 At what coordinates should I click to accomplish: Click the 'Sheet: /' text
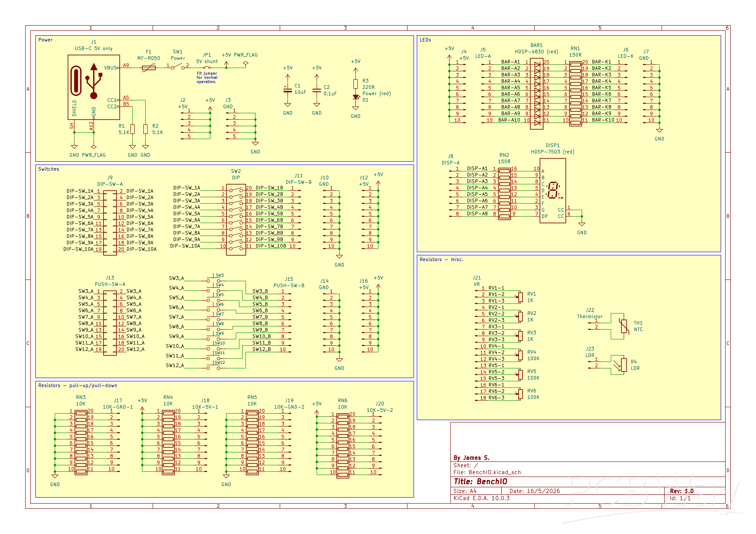pyautogui.click(x=465, y=466)
